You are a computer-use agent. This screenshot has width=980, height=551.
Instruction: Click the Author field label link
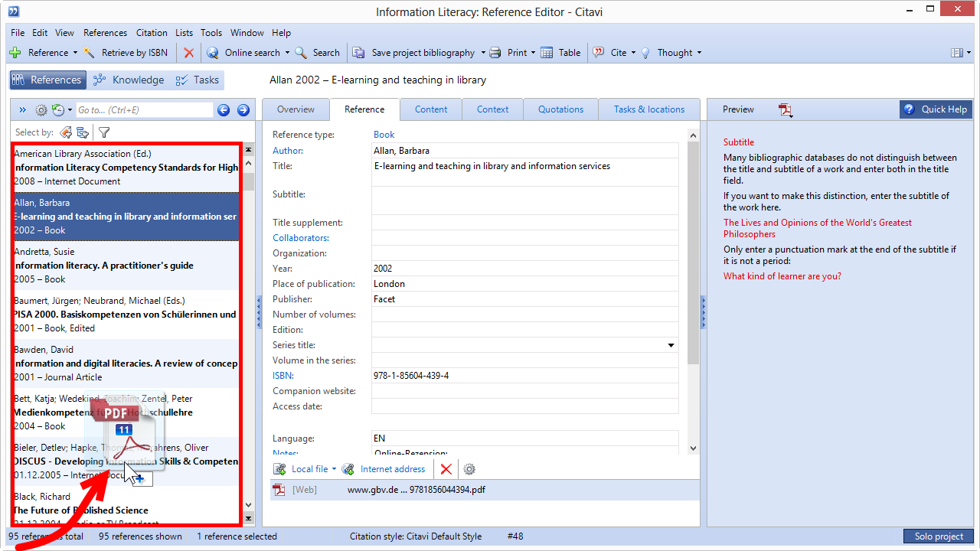pos(288,151)
